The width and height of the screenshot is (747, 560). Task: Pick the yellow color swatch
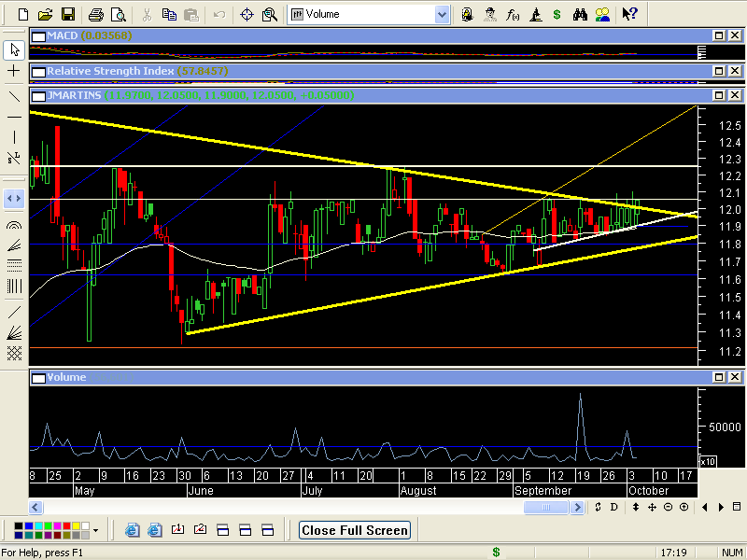(77, 525)
